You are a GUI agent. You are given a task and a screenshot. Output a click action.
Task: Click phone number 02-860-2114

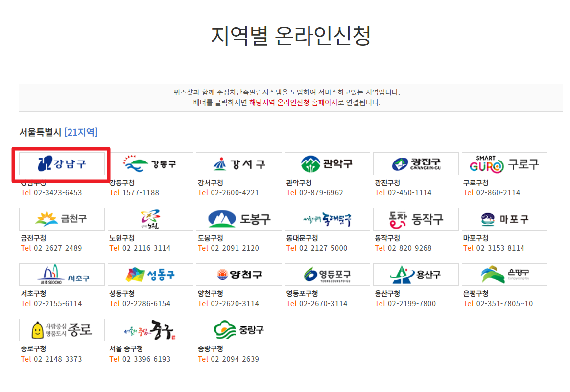[499, 193]
